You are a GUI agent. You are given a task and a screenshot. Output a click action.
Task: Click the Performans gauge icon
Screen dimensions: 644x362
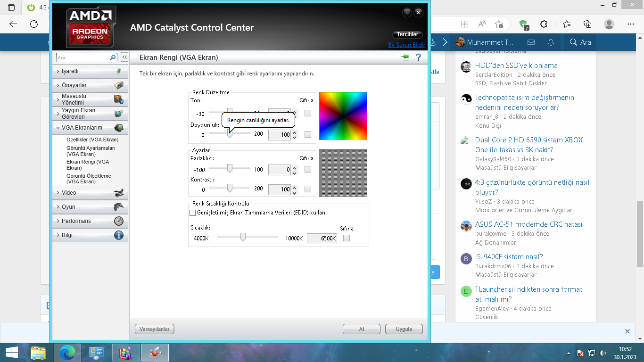(119, 221)
